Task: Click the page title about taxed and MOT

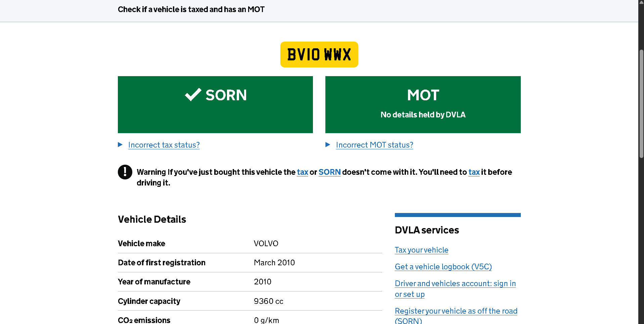Action: click(191, 9)
